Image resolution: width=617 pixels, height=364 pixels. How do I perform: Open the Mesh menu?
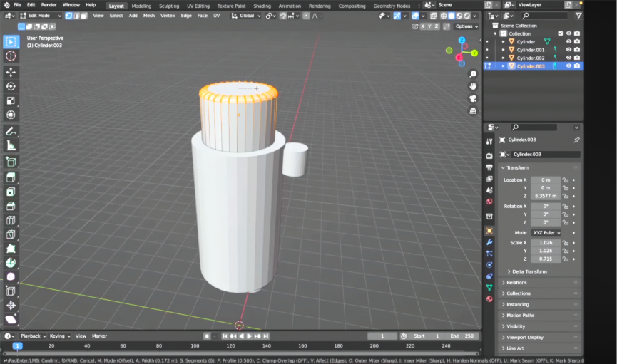148,16
